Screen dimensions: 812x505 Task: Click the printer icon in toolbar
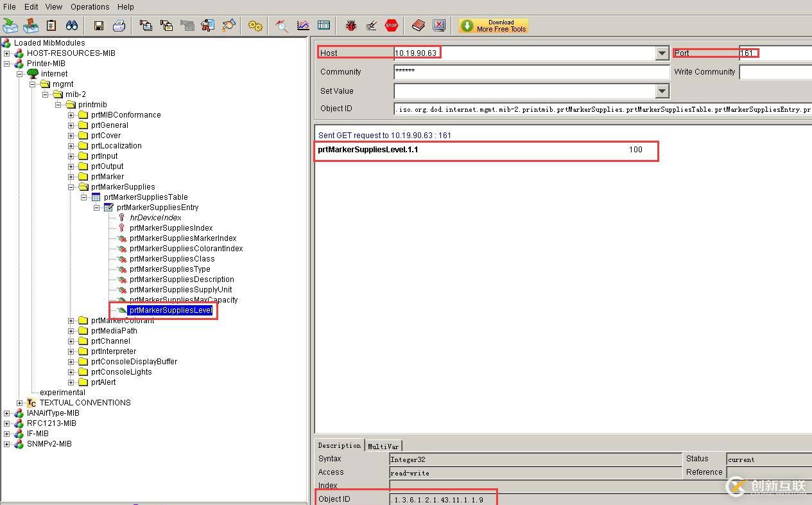pos(119,26)
